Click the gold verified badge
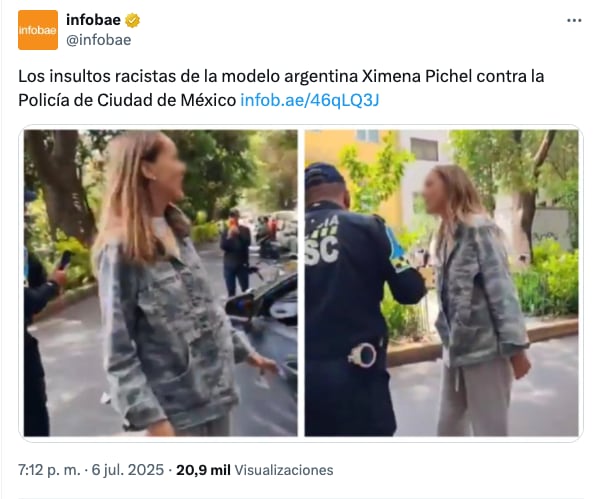599x499 pixels. pyautogui.click(x=132, y=20)
